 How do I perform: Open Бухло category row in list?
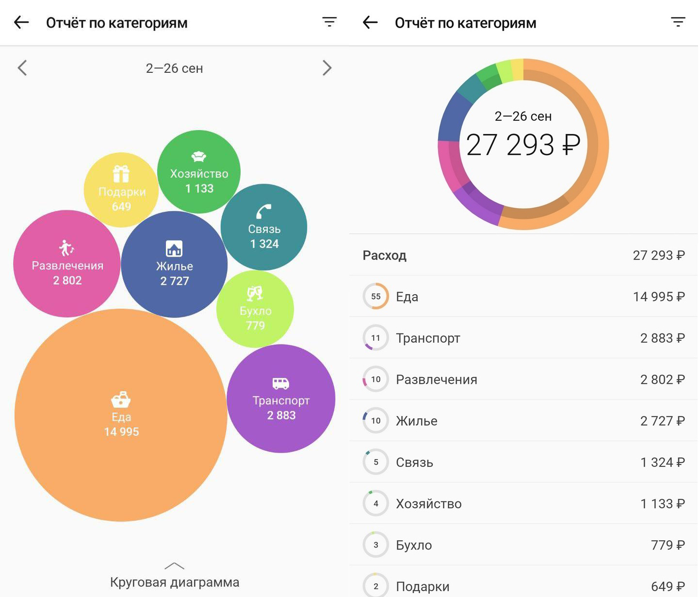tap(524, 545)
